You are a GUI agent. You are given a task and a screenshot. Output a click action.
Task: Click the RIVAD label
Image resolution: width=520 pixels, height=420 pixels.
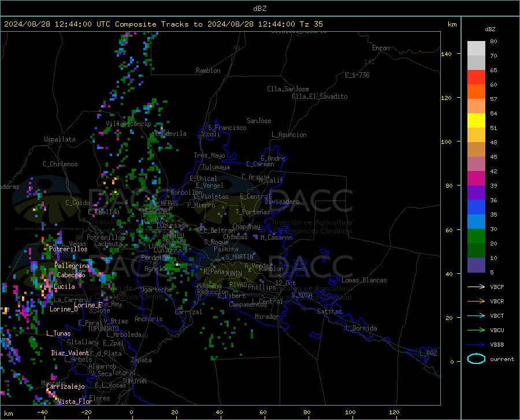tap(239, 285)
